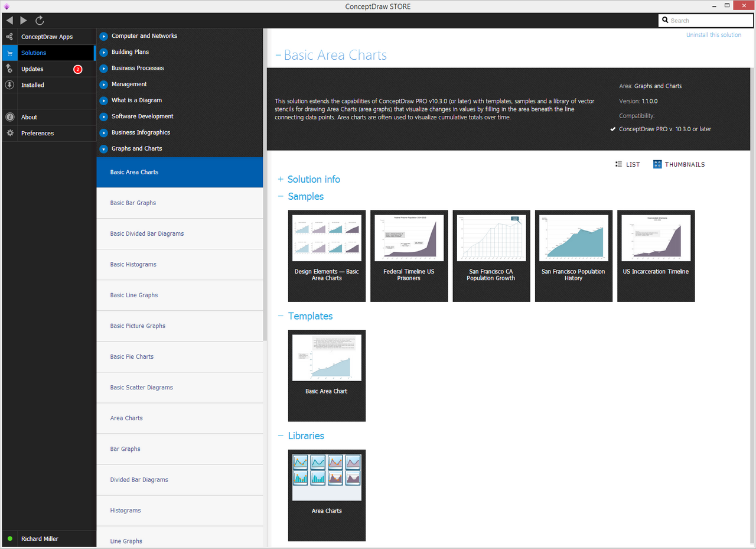Select Divided Bar Diagrams solution

tap(180, 479)
